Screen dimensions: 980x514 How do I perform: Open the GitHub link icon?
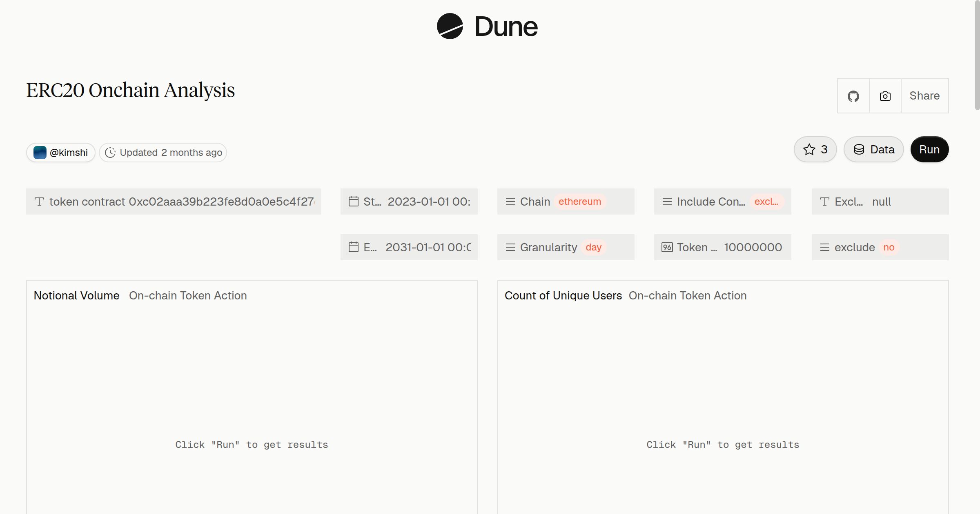coord(853,96)
